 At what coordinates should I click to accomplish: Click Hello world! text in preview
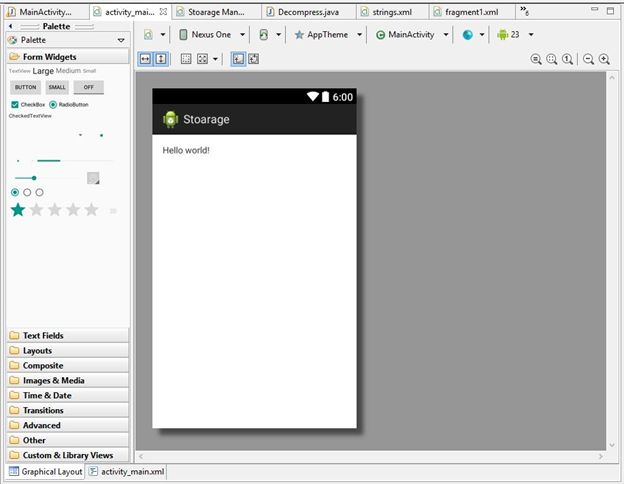click(186, 150)
